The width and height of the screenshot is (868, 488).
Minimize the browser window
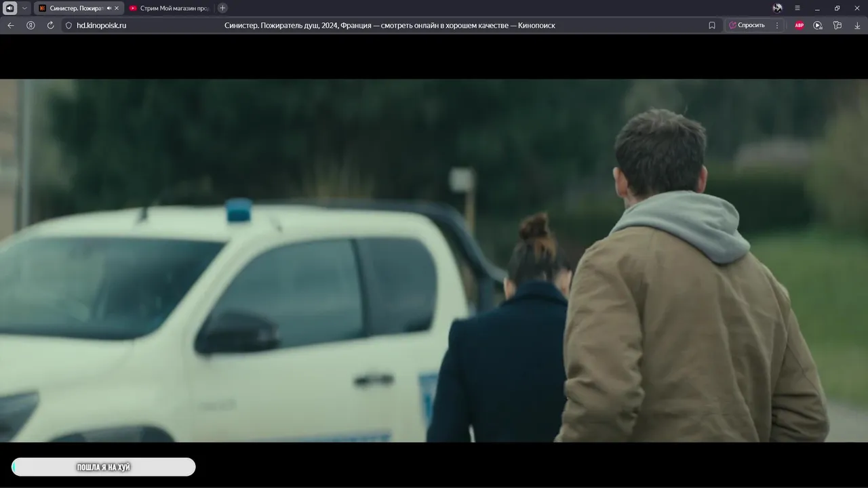817,8
